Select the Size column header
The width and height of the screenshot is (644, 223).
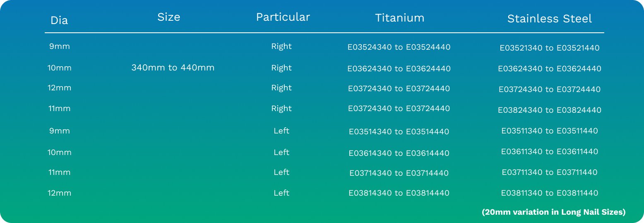[169, 17]
